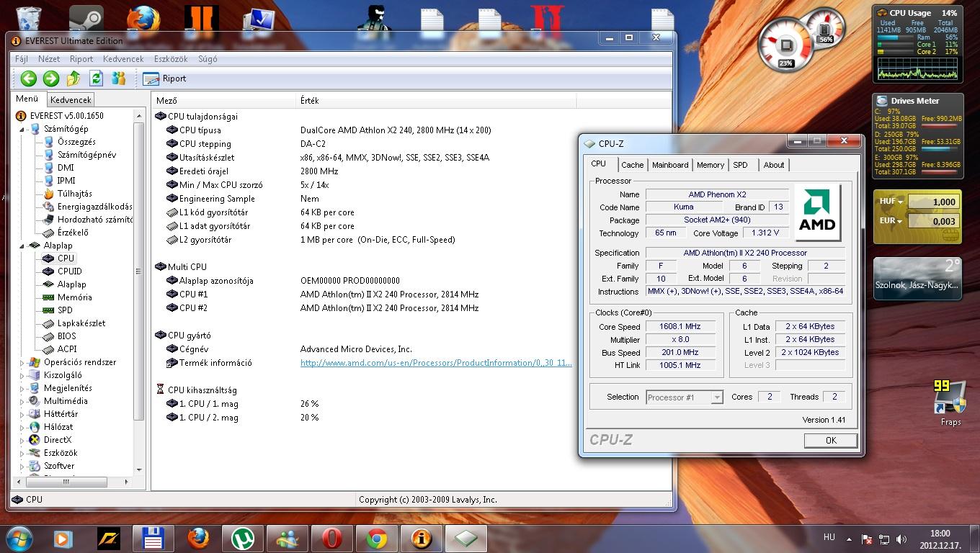The image size is (980, 553).
Task: Open Firefox from the taskbar
Action: tap(198, 538)
